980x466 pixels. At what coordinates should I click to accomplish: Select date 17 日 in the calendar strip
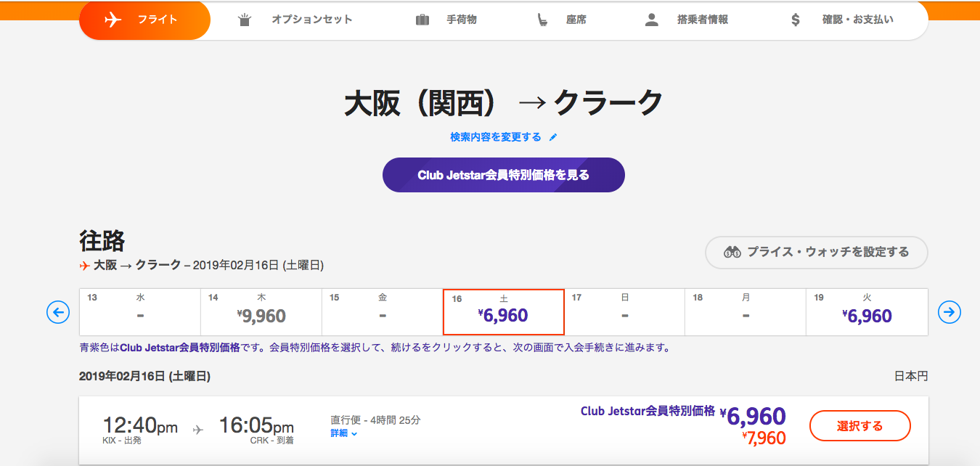click(x=625, y=312)
